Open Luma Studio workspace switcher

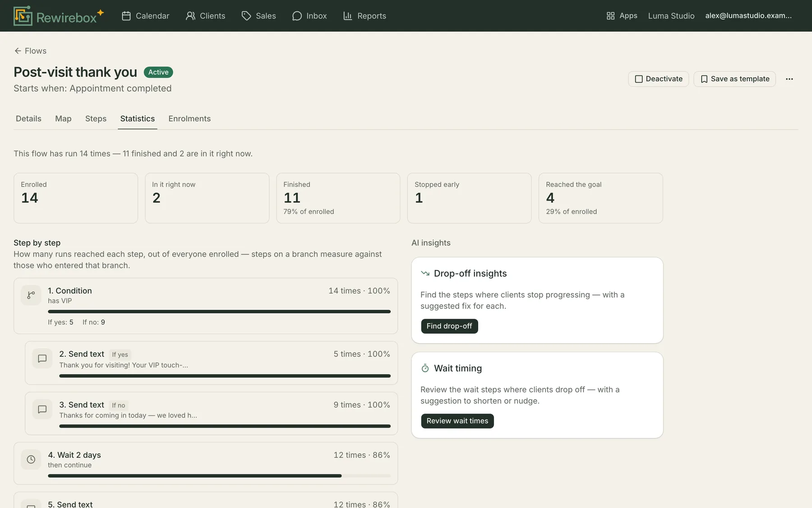[x=671, y=16]
